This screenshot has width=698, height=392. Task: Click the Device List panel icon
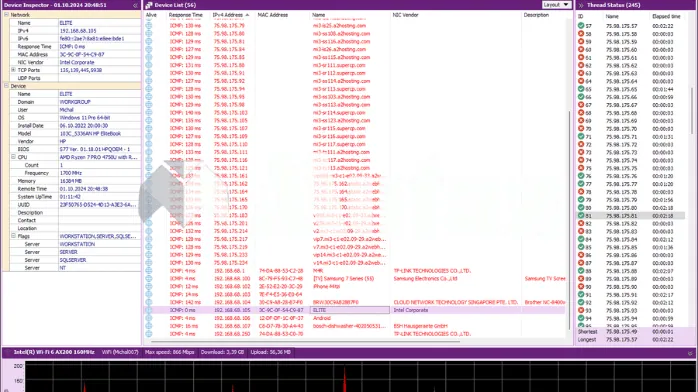click(149, 5)
